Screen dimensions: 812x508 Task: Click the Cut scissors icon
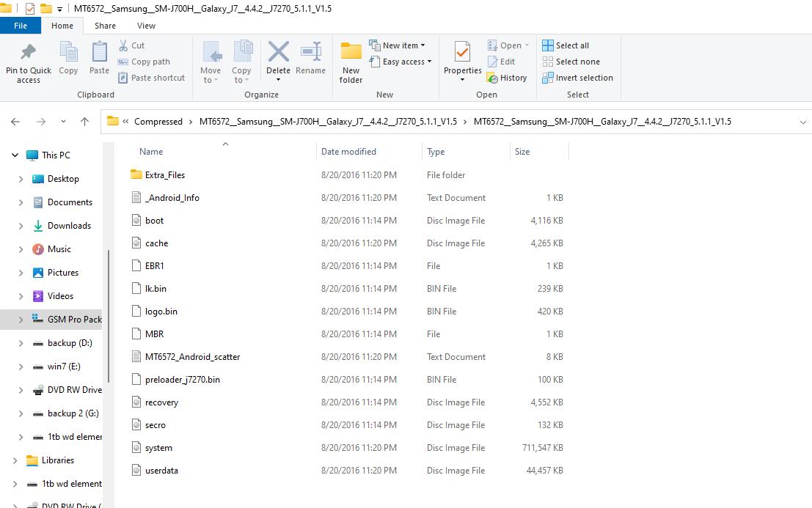pyautogui.click(x=123, y=45)
